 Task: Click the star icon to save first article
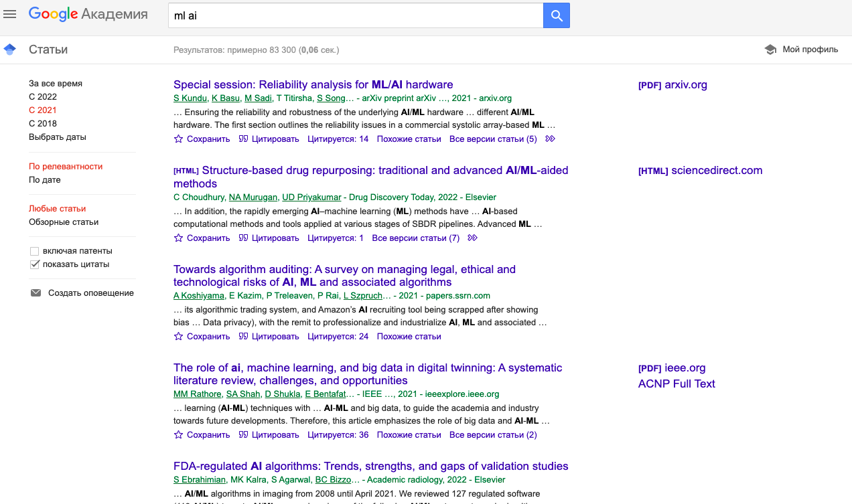(178, 139)
